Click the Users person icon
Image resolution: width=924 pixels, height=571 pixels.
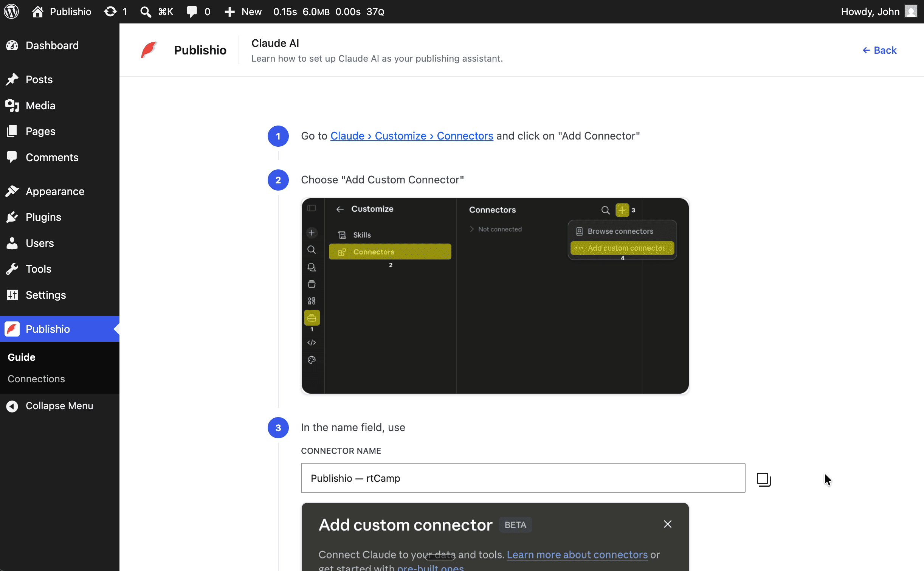coord(12,243)
